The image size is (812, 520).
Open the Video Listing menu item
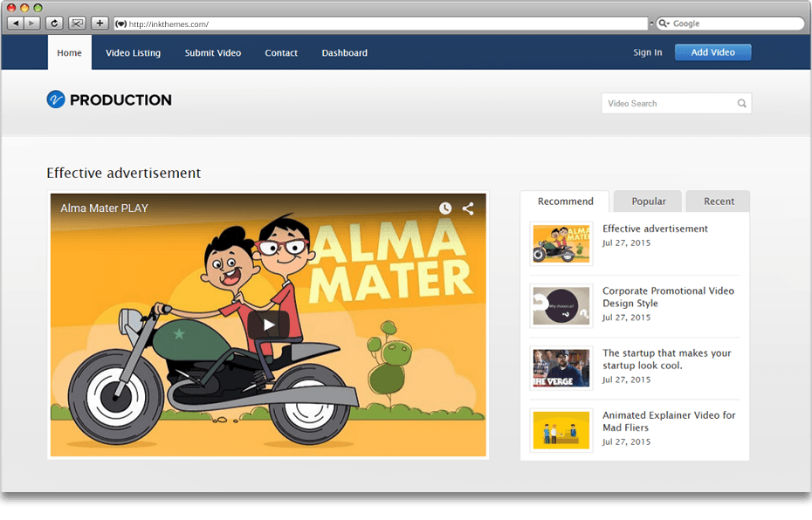tap(133, 52)
